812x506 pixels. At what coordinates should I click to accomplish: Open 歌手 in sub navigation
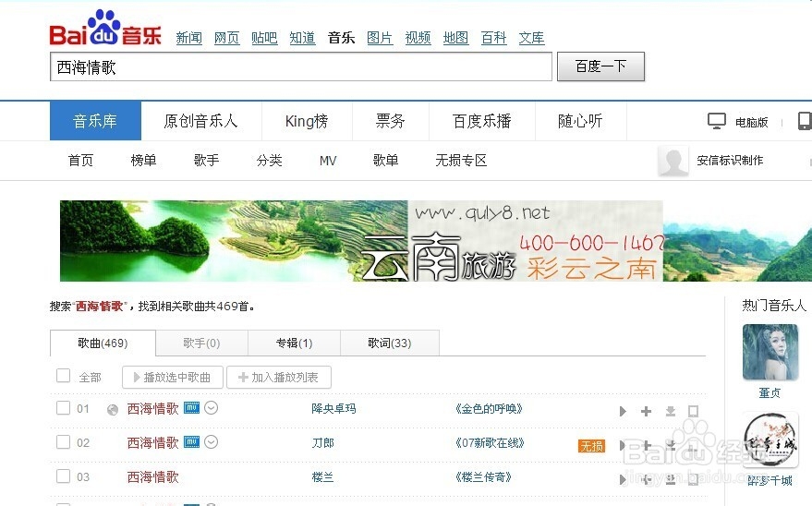207,161
